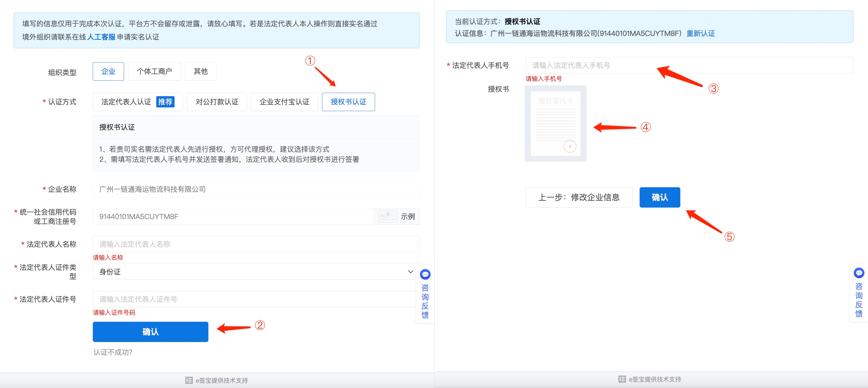
Task: Click the red 请输入证件号码 error text
Action: tap(114, 312)
